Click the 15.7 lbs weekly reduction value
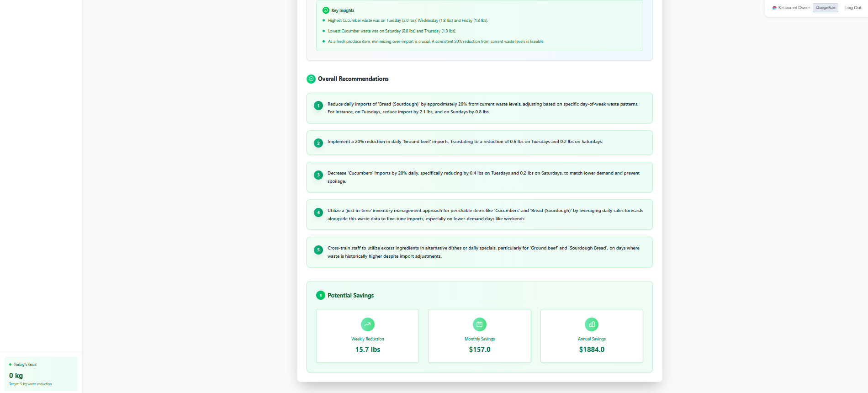Image resolution: width=868 pixels, height=393 pixels. click(x=368, y=350)
